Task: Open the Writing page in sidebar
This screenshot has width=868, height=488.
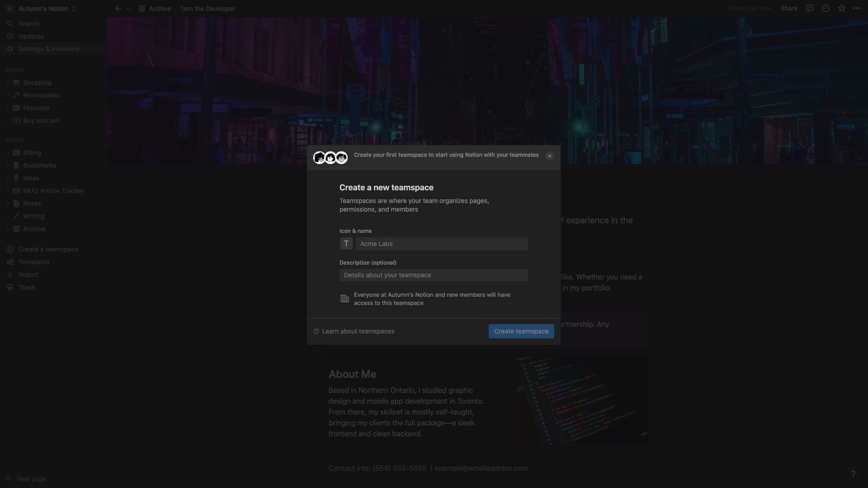Action: 34,216
